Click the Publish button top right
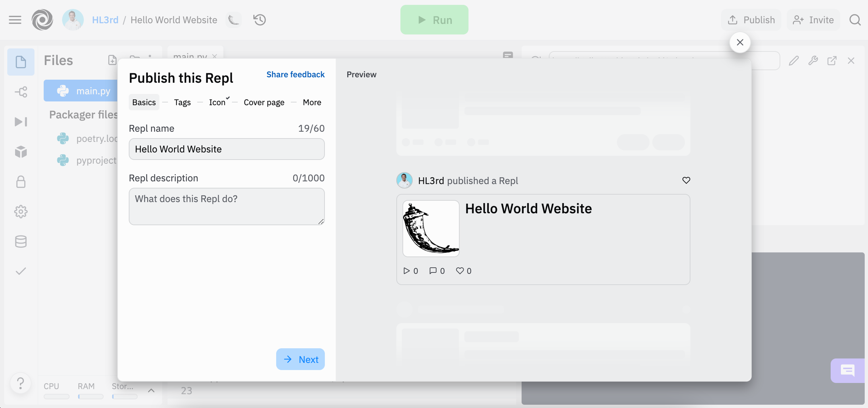The width and height of the screenshot is (868, 408). tap(750, 19)
